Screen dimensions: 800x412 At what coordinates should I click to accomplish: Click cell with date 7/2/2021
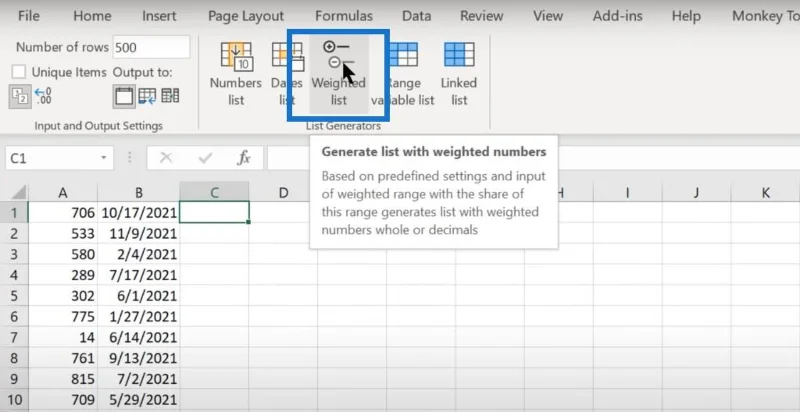pos(138,379)
